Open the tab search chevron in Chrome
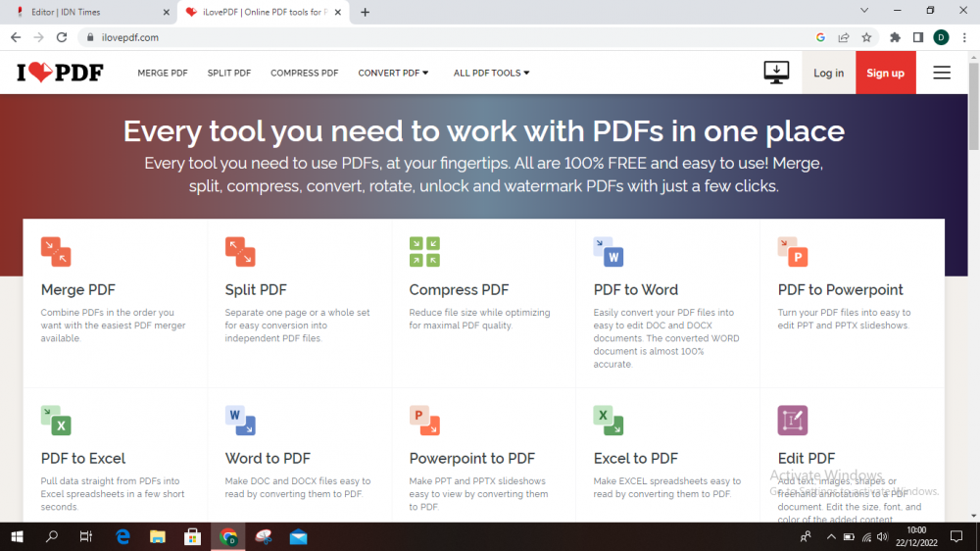Screen dimensions: 980x551 pos(864,11)
